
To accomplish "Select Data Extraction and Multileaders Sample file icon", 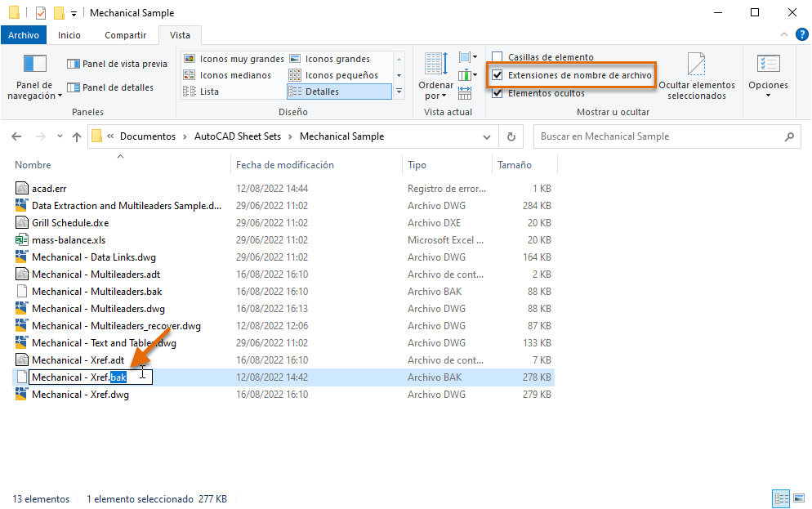I will (x=22, y=206).
